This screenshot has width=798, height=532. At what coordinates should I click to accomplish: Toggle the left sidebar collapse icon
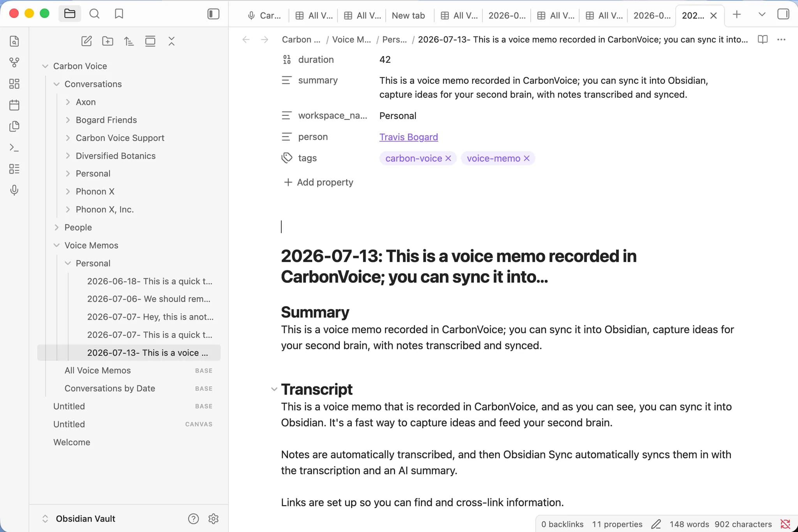(x=213, y=14)
